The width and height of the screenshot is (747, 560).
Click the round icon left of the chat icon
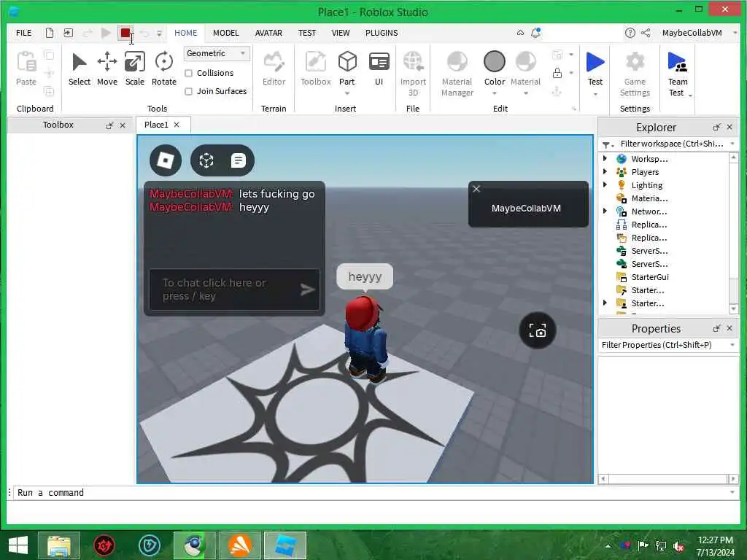point(206,160)
